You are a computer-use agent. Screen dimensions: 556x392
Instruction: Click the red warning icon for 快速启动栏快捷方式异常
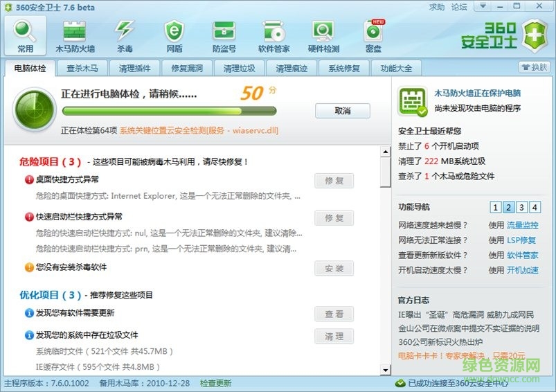point(29,217)
